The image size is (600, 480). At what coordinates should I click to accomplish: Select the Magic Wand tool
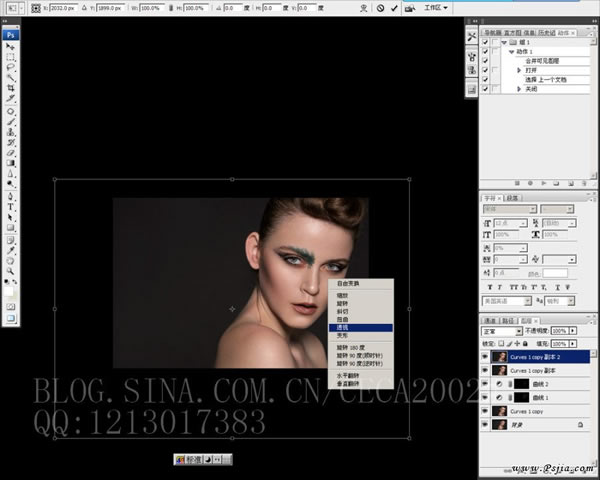pos(10,78)
